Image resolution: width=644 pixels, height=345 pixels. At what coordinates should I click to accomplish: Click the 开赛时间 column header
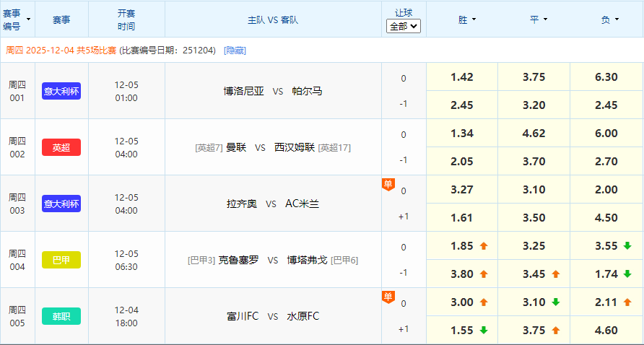point(126,19)
